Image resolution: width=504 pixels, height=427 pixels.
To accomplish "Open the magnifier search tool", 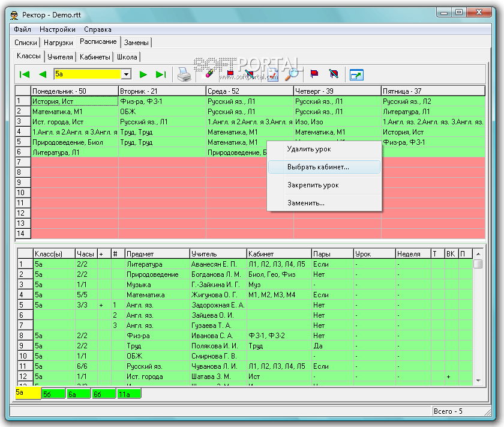I will pyautogui.click(x=292, y=74).
